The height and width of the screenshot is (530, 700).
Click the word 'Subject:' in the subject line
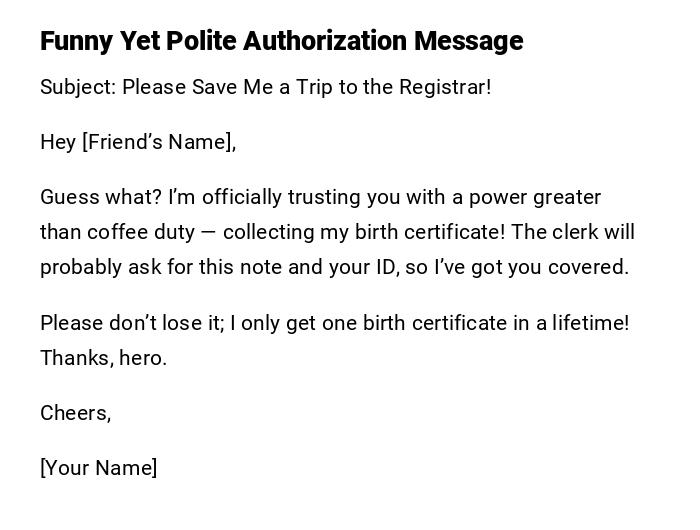(x=78, y=87)
